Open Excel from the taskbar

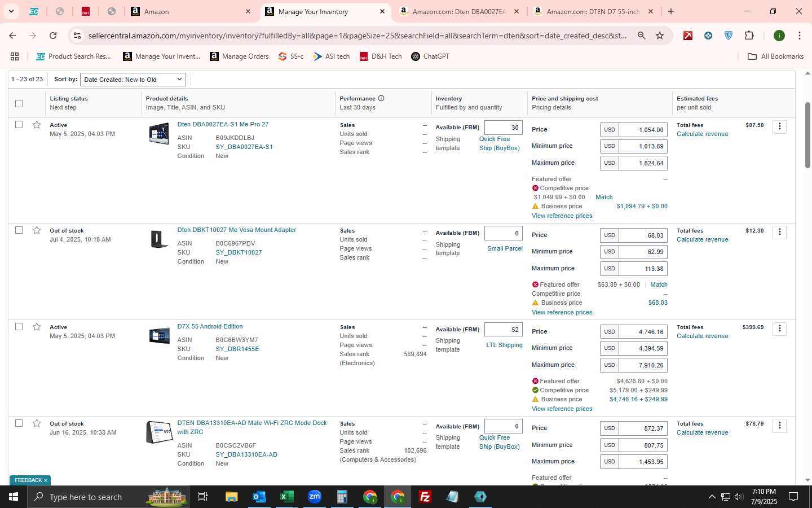click(x=286, y=497)
